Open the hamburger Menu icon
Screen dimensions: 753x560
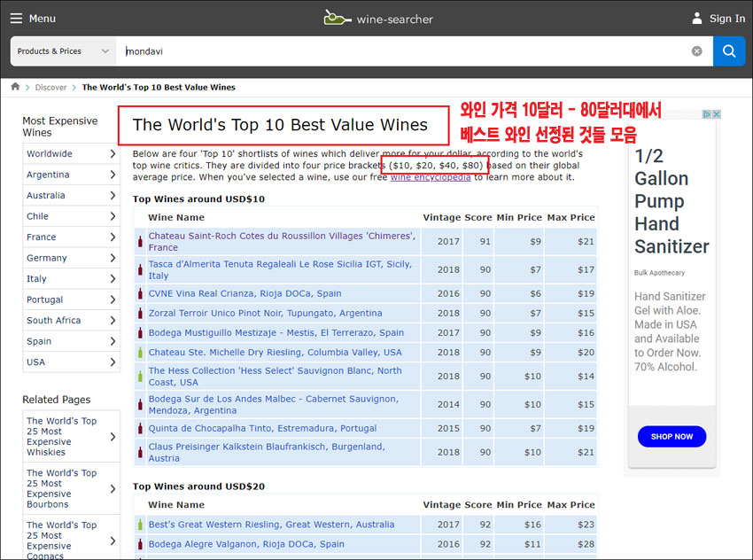click(16, 19)
